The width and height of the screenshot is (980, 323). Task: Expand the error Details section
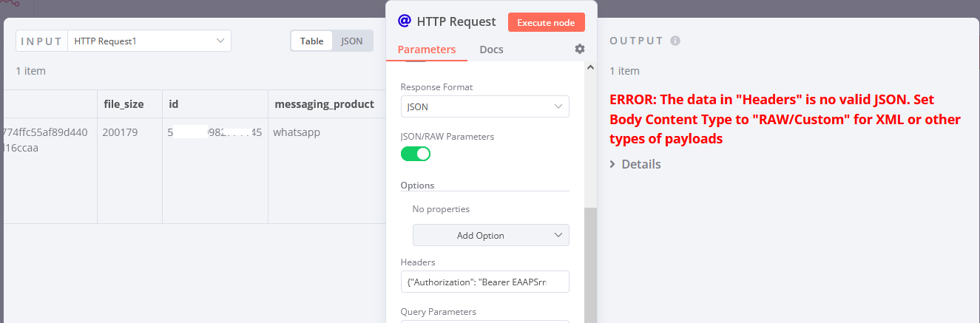click(x=635, y=164)
